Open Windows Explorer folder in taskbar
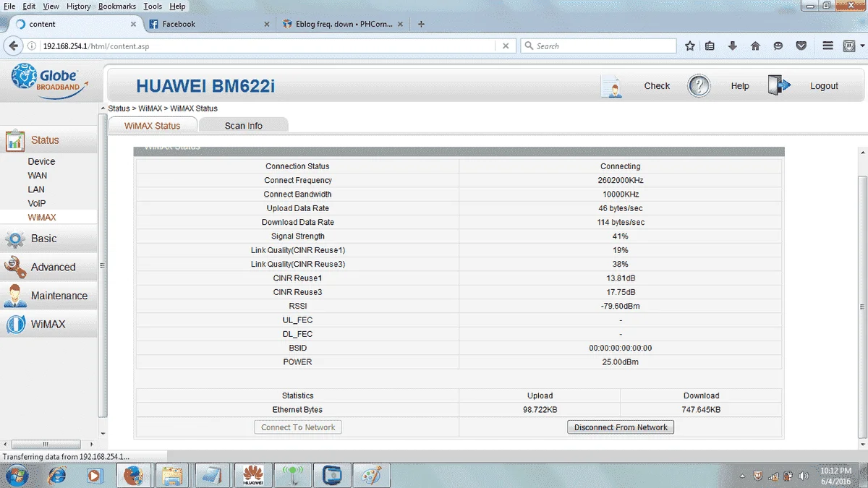The width and height of the screenshot is (868, 488). tap(172, 475)
